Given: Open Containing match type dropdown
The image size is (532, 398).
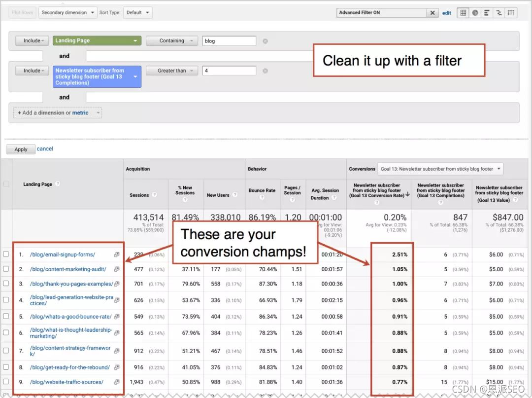Looking at the screenshot, I should point(172,41).
